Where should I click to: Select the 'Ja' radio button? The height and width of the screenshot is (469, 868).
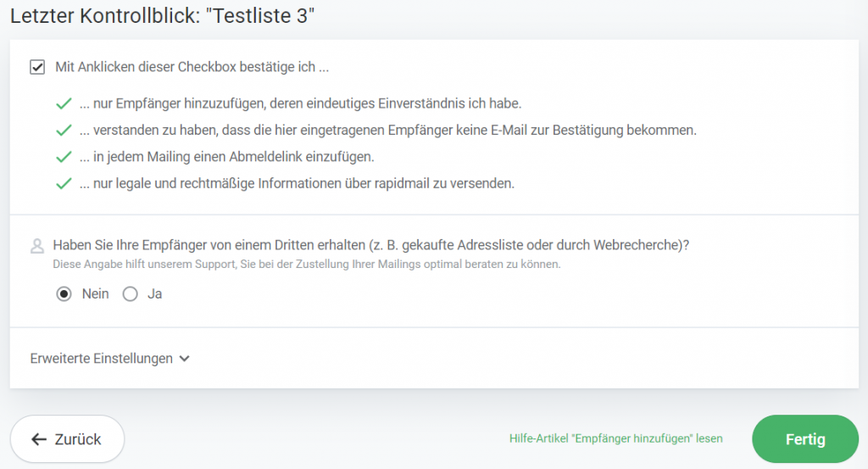(130, 294)
